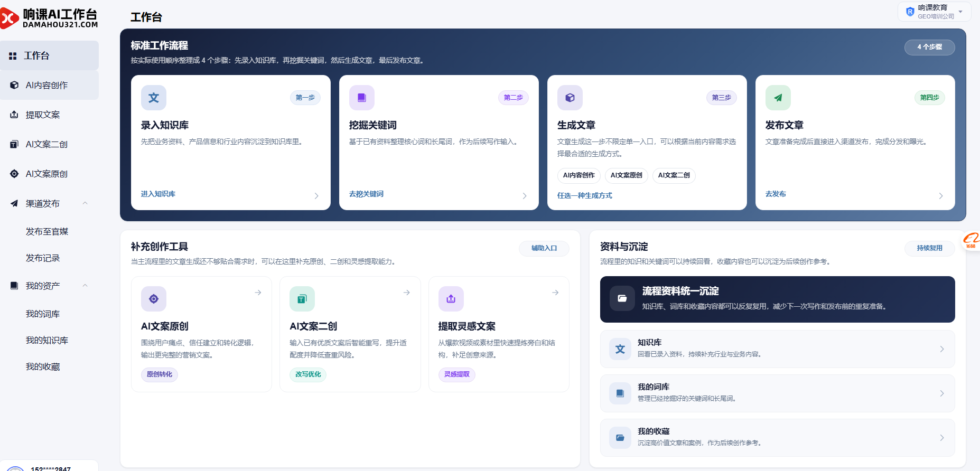Click the 第四步 step badge
This screenshot has width=980, height=471.
pyautogui.click(x=929, y=98)
